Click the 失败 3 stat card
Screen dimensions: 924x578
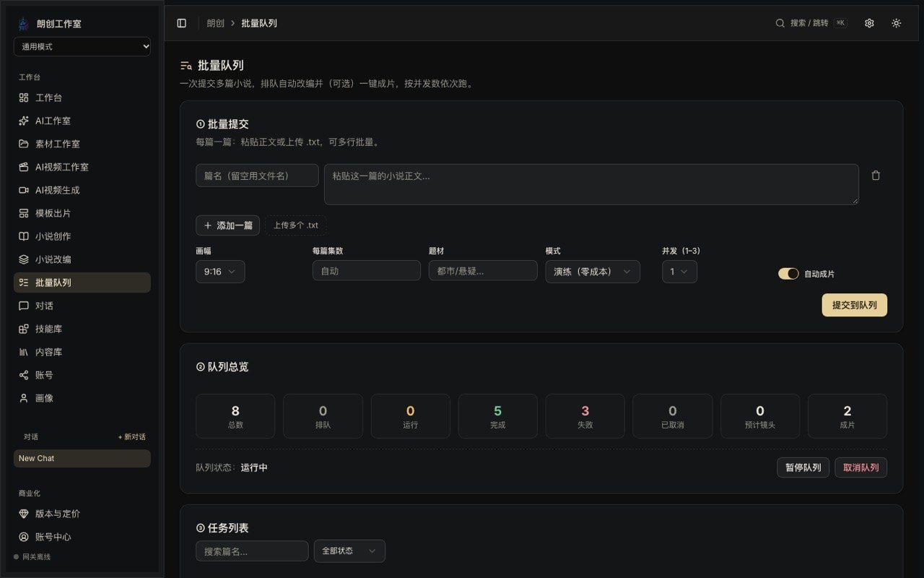[585, 416]
